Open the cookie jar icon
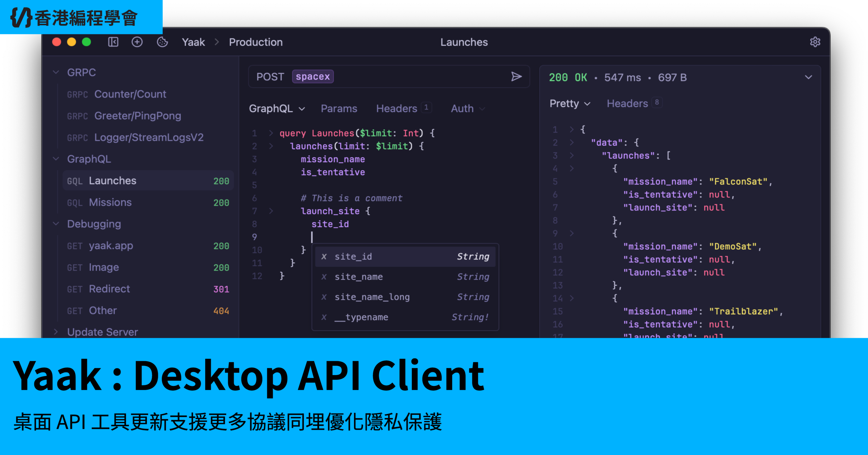 (162, 42)
